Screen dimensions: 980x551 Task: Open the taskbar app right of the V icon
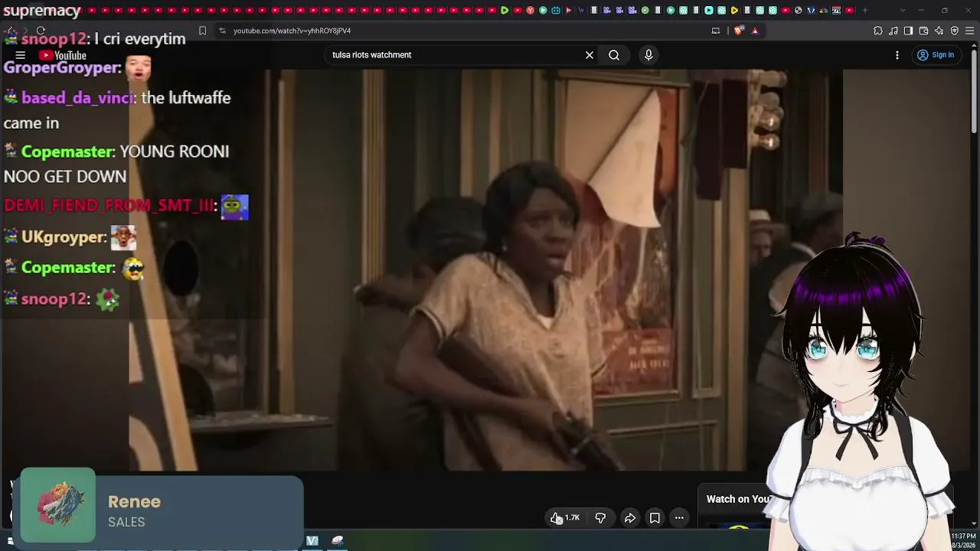(338, 541)
